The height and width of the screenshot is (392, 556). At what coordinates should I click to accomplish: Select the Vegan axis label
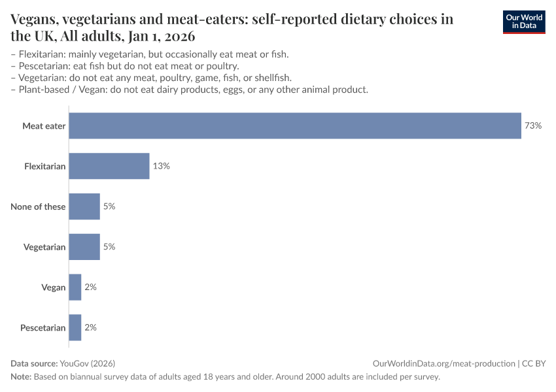coord(54,288)
